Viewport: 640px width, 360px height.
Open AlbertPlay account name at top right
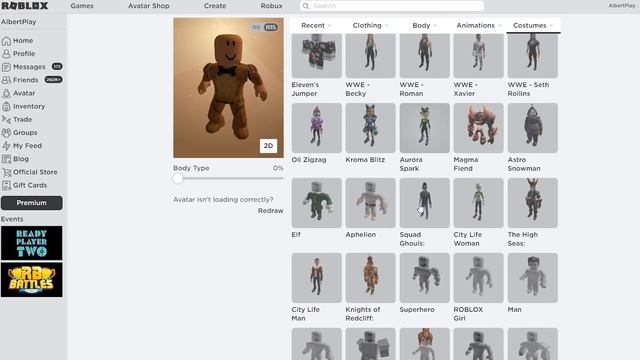click(622, 6)
